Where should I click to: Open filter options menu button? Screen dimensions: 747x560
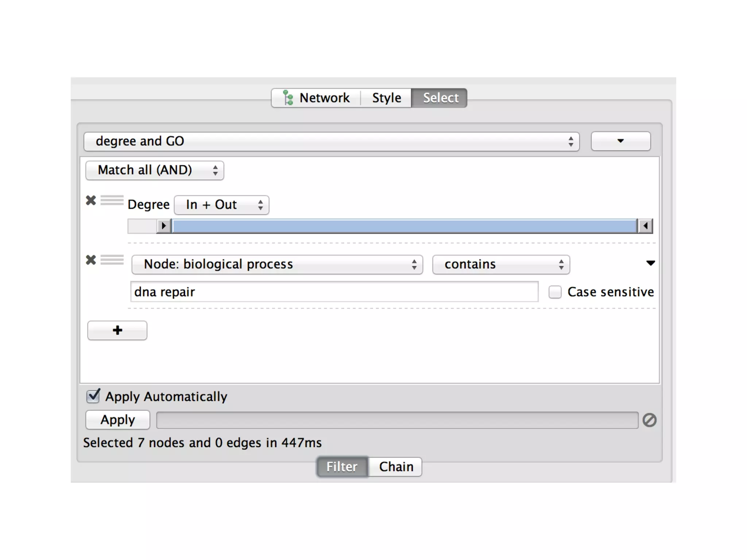click(620, 141)
